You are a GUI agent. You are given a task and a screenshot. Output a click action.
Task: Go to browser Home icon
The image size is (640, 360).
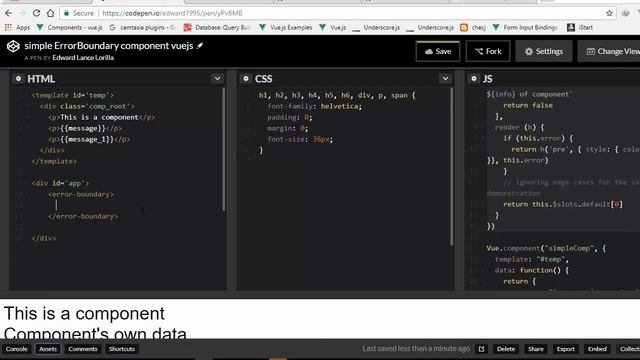tap(50, 13)
